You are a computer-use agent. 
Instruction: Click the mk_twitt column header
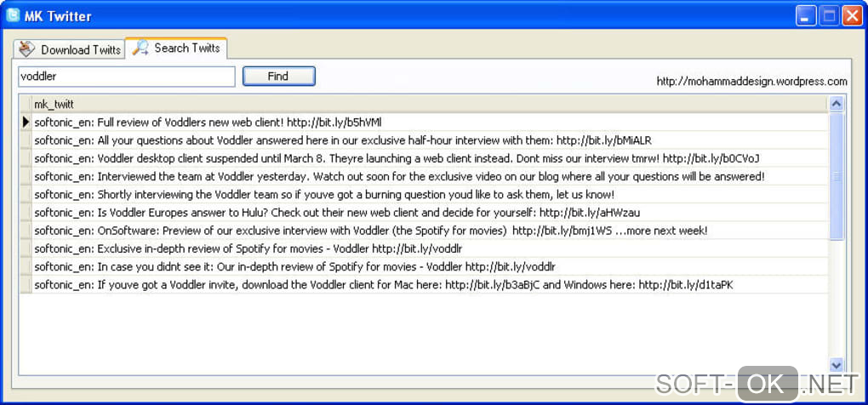(430, 104)
